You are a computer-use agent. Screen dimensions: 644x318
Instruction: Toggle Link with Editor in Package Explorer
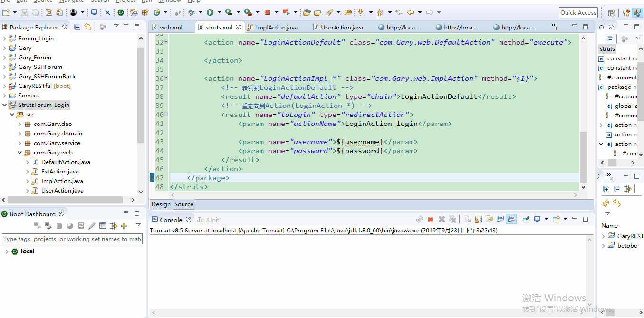87,27
